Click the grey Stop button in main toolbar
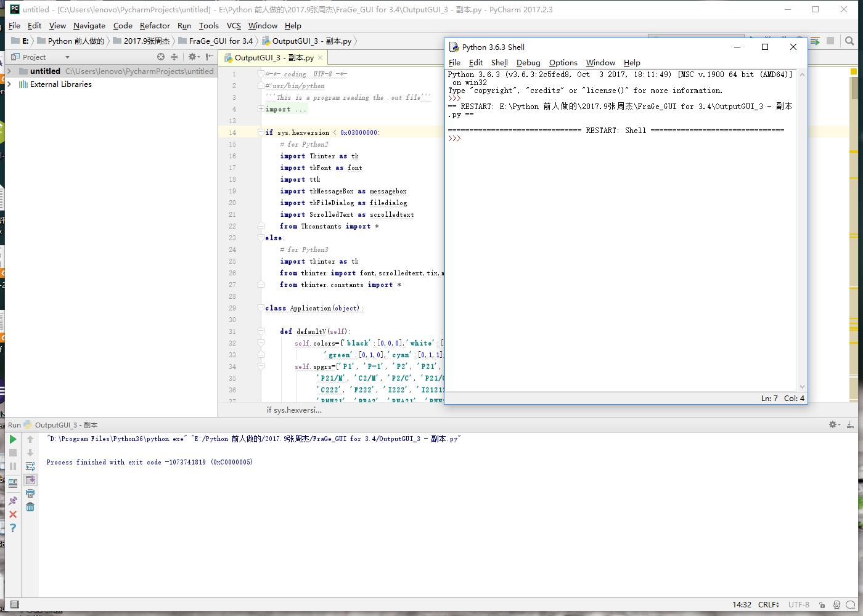Image resolution: width=863 pixels, height=616 pixels. (830, 41)
